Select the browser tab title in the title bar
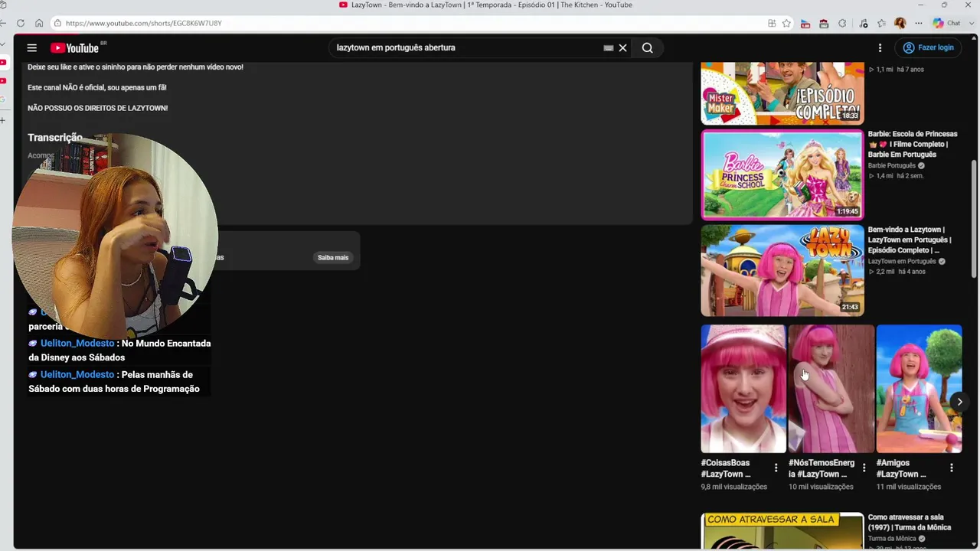980x551 pixels. coord(492,5)
